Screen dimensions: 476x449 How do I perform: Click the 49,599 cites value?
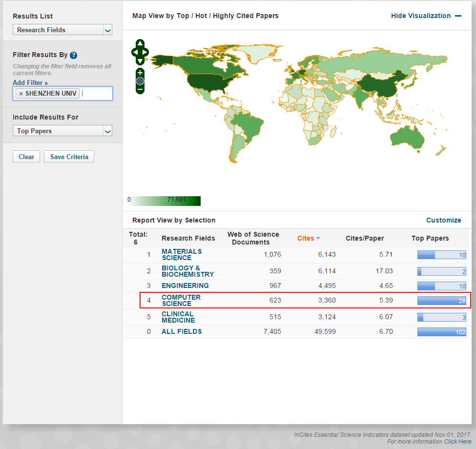[x=325, y=331]
